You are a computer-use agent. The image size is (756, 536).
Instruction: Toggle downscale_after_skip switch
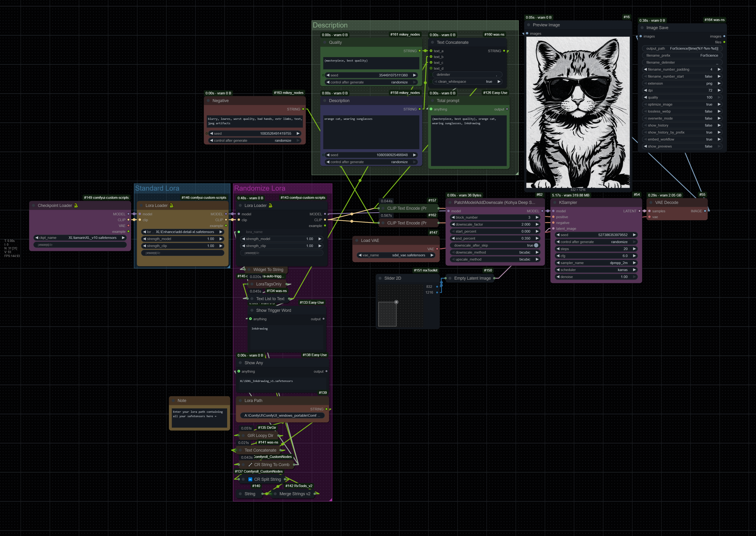(x=536, y=245)
